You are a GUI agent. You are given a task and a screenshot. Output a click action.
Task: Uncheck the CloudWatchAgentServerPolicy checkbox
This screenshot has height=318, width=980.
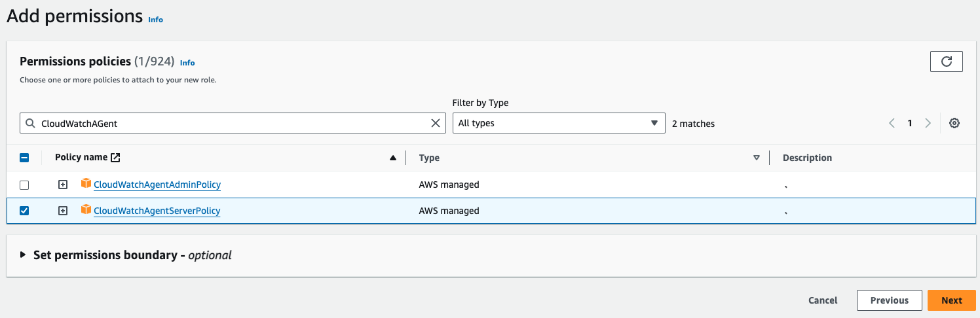point(24,211)
